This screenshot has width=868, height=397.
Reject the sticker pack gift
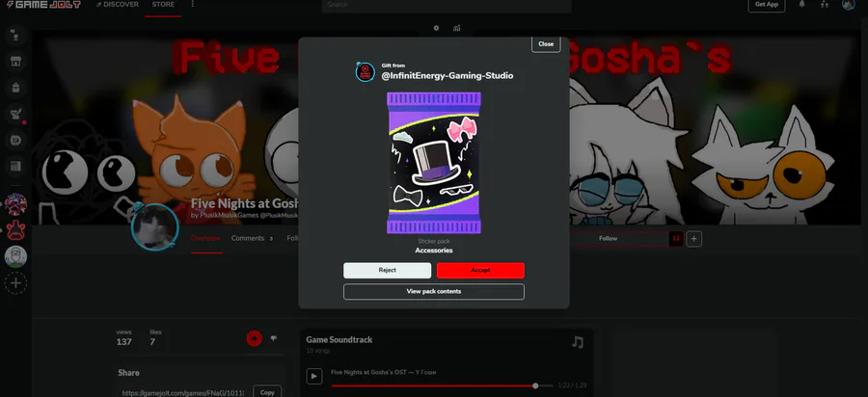pos(387,271)
